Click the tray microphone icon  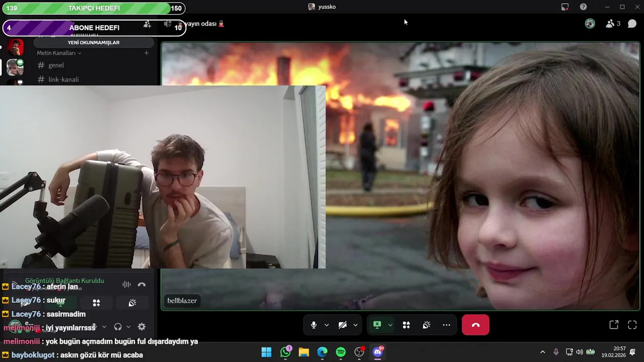tap(556, 352)
